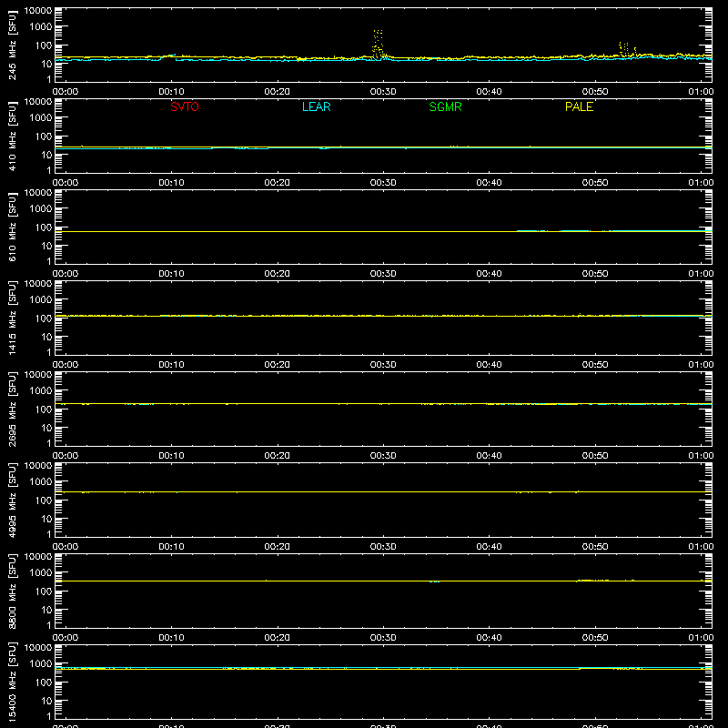Image resolution: width=728 pixels, height=728 pixels.
Task: Click the 10 y-axis label of the 1415 MHz plot
Action: (x=47, y=337)
